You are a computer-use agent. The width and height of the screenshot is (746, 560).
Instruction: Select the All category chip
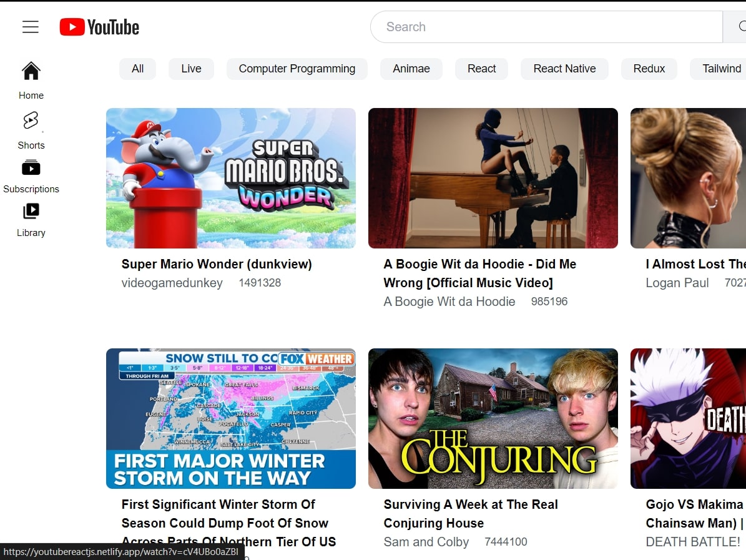click(138, 69)
